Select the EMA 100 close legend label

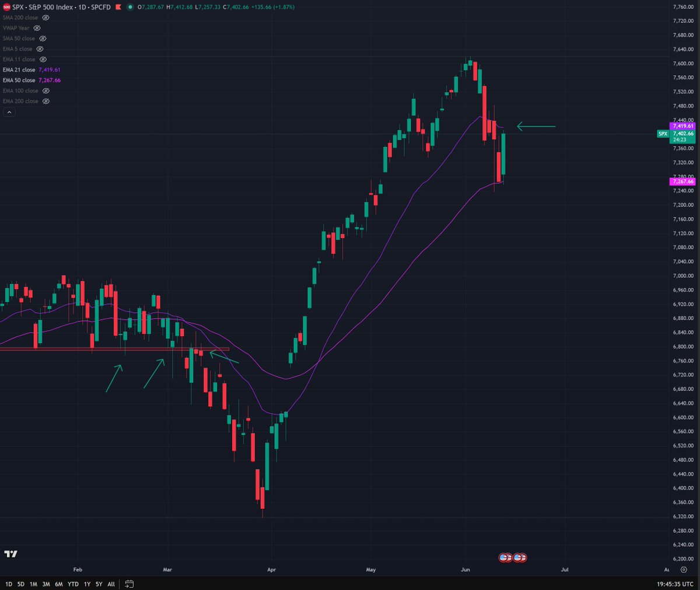20,90
